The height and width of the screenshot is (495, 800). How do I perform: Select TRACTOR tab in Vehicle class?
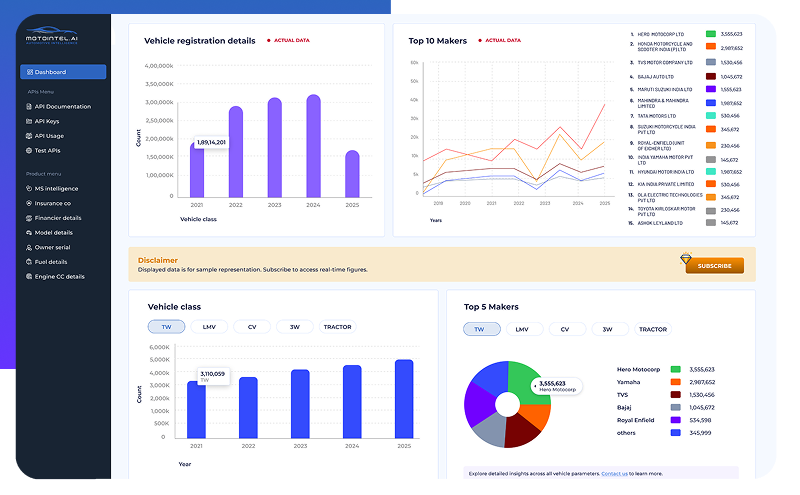coord(337,327)
